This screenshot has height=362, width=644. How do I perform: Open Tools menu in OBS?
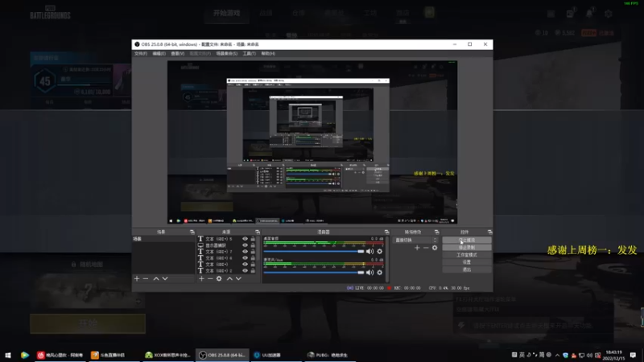[x=250, y=54]
